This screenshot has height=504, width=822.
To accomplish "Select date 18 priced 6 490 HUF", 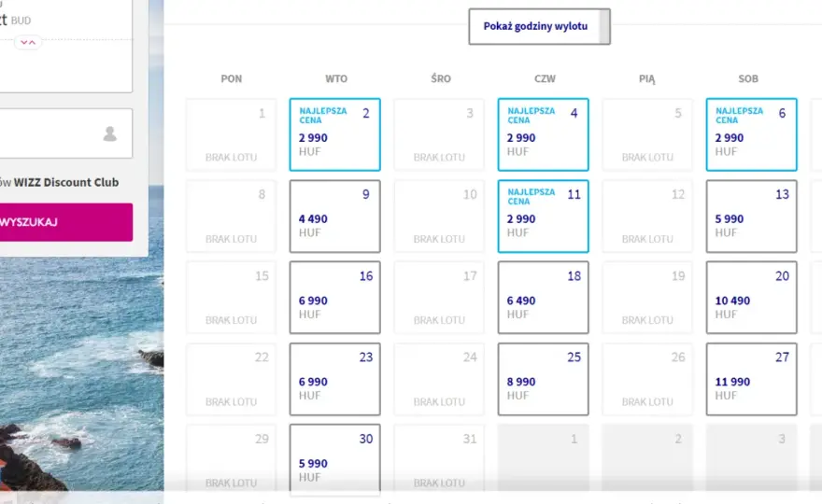I will (x=543, y=298).
